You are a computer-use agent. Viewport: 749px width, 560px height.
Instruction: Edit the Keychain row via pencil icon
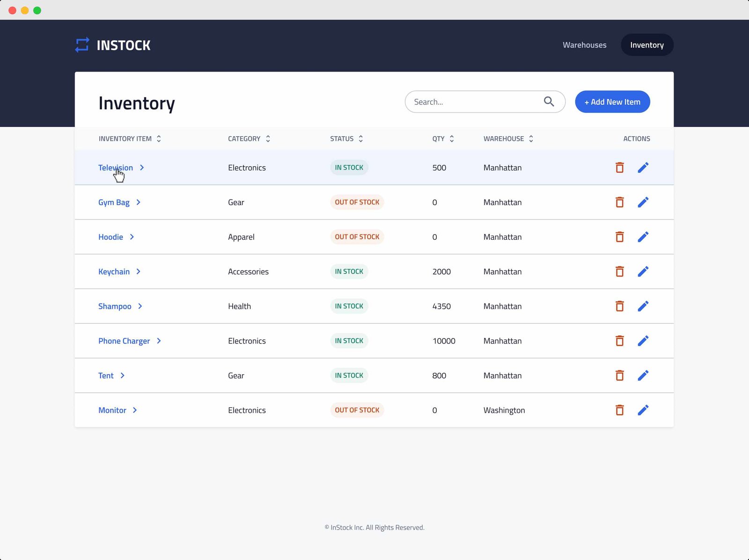click(x=643, y=272)
